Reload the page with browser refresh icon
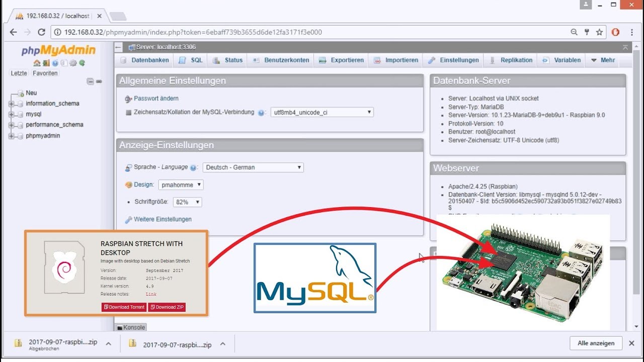 click(42, 32)
